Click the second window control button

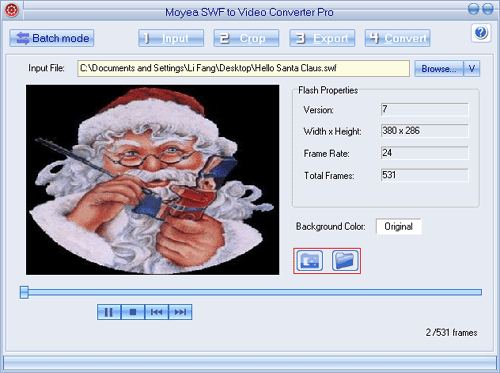(488, 9)
